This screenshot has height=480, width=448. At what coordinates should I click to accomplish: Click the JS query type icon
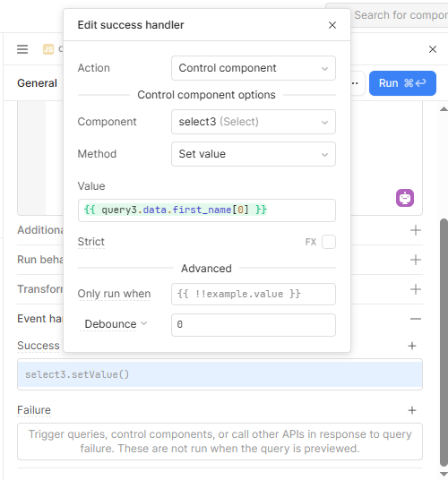click(48, 49)
